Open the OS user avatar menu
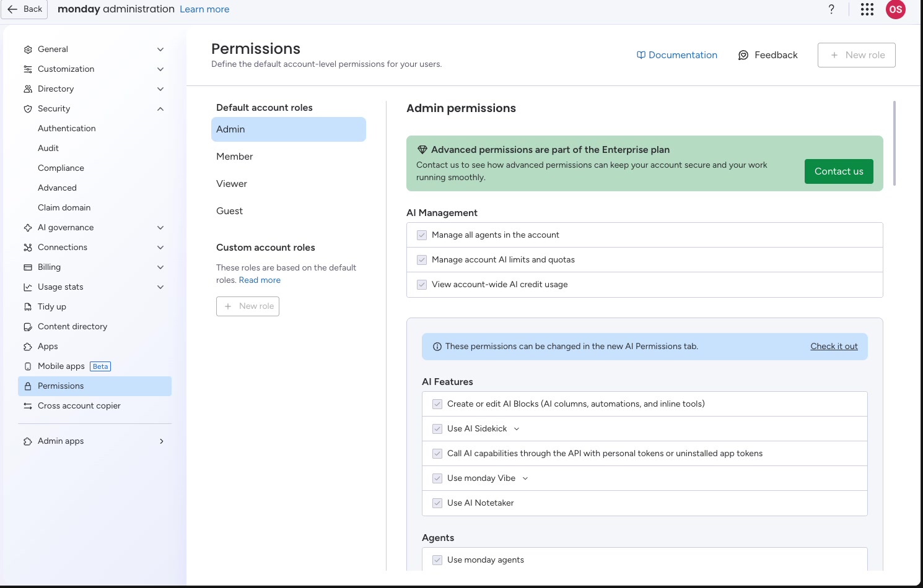This screenshot has height=588, width=923. click(x=896, y=9)
